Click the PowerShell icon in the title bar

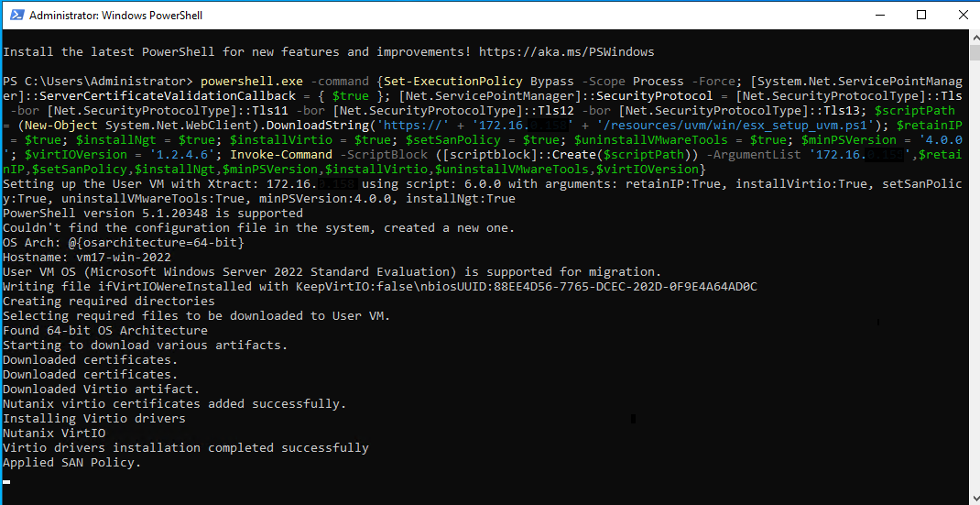pos(15,16)
